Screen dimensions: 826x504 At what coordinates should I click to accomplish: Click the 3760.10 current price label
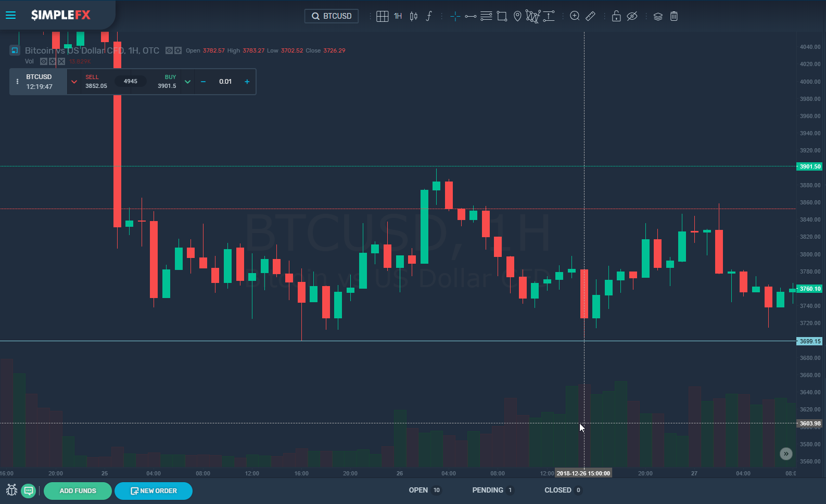tap(809, 289)
